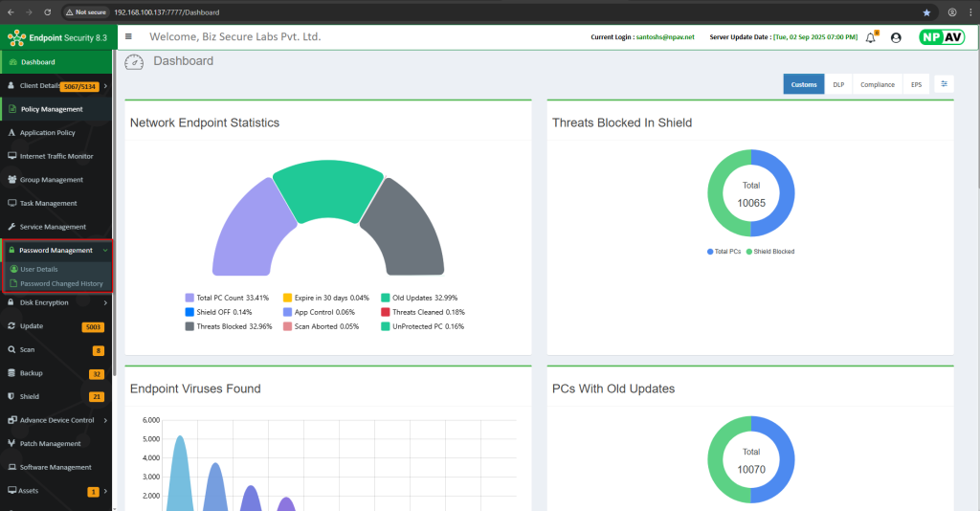Switch to the Compliance tab
980x511 pixels.
coord(878,84)
